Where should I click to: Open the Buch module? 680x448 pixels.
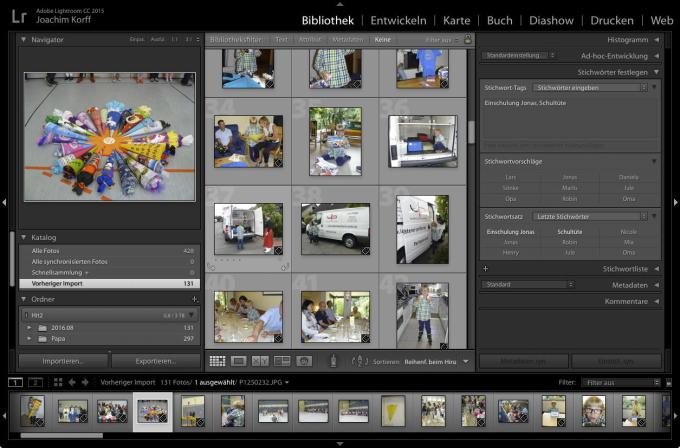click(500, 20)
